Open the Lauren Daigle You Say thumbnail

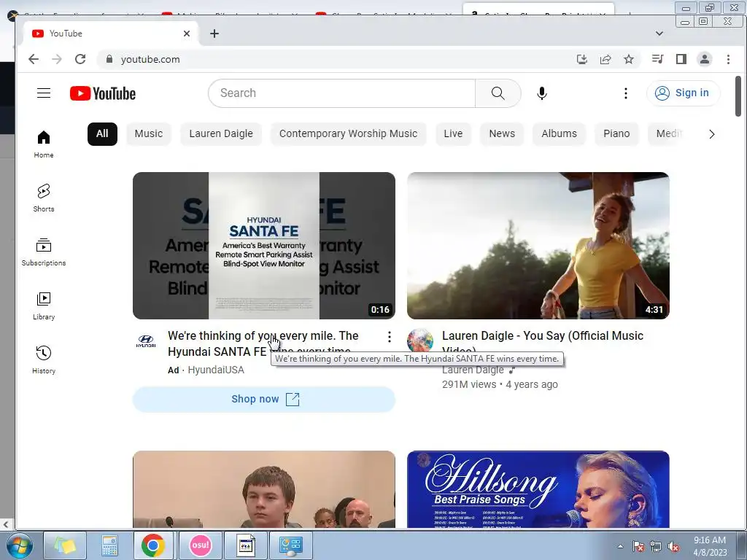(538, 246)
